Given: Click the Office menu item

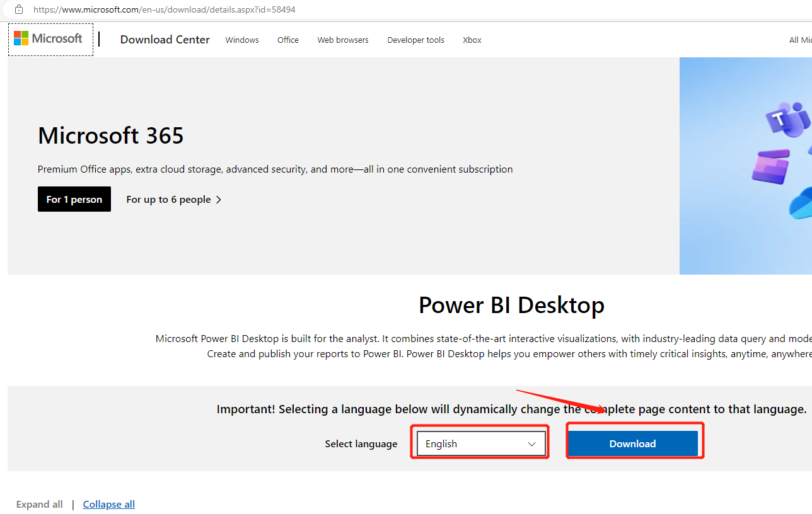Looking at the screenshot, I should tap(287, 40).
